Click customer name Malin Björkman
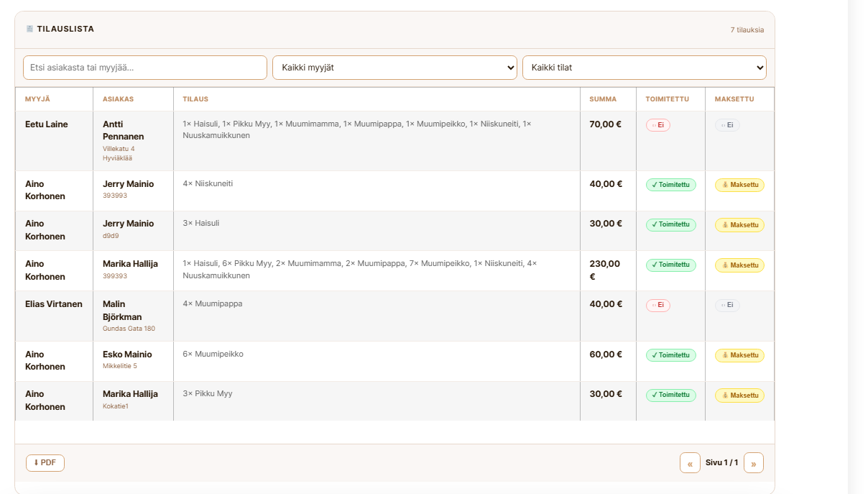 (122, 311)
